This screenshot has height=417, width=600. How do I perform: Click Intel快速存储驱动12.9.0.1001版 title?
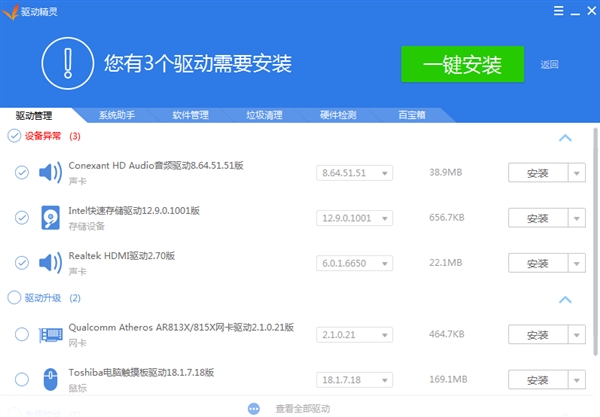134,210
